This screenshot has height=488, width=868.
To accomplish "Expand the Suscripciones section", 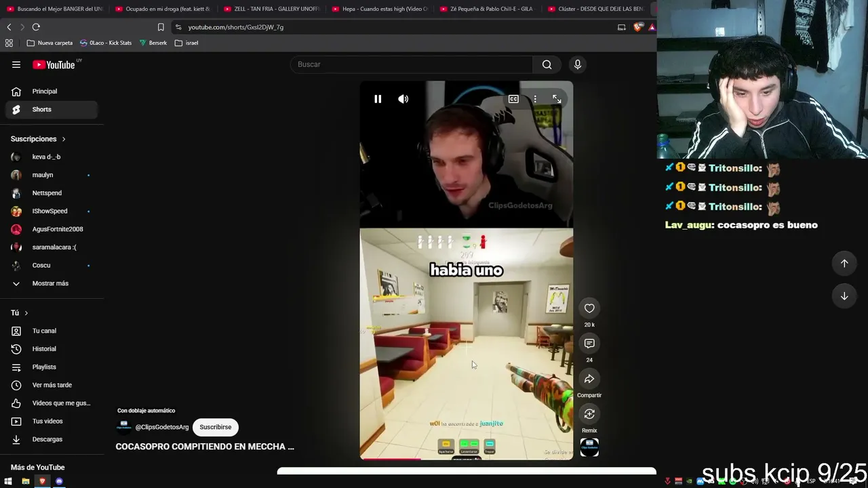I will coord(39,139).
